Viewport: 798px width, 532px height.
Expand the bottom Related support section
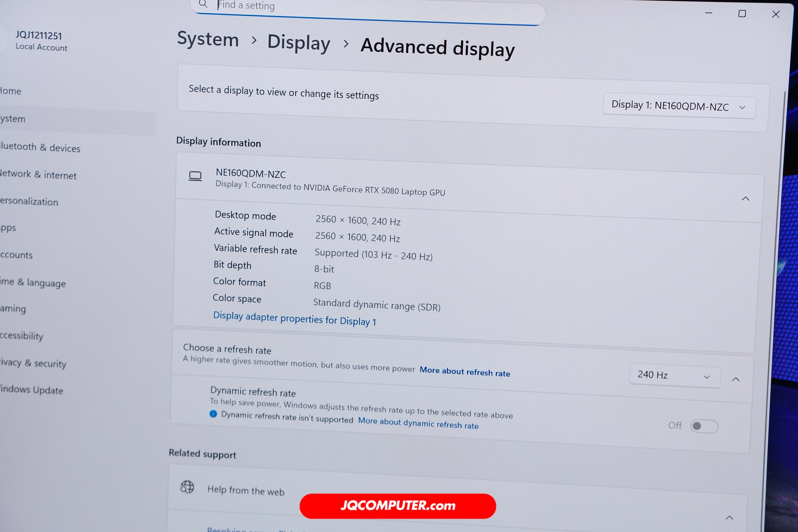pyautogui.click(x=730, y=517)
